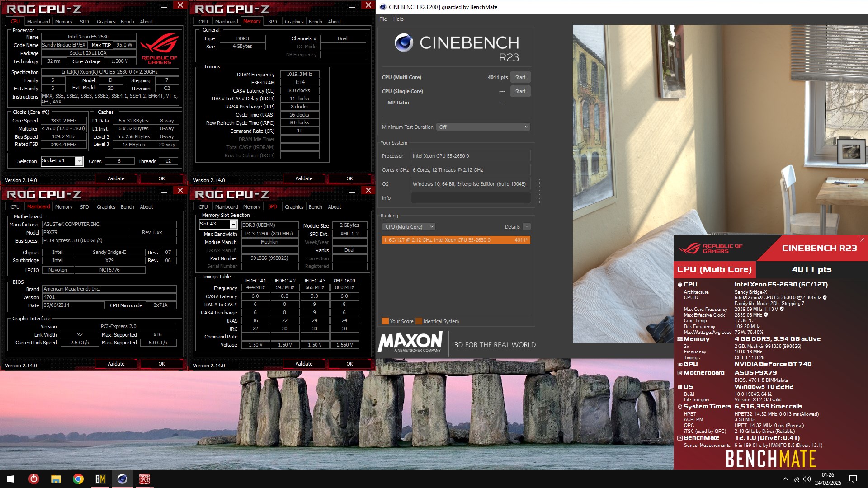The width and height of the screenshot is (868, 488).
Task: Click the OS Windows icon in BenchMate overlay
Action: pyautogui.click(x=680, y=387)
